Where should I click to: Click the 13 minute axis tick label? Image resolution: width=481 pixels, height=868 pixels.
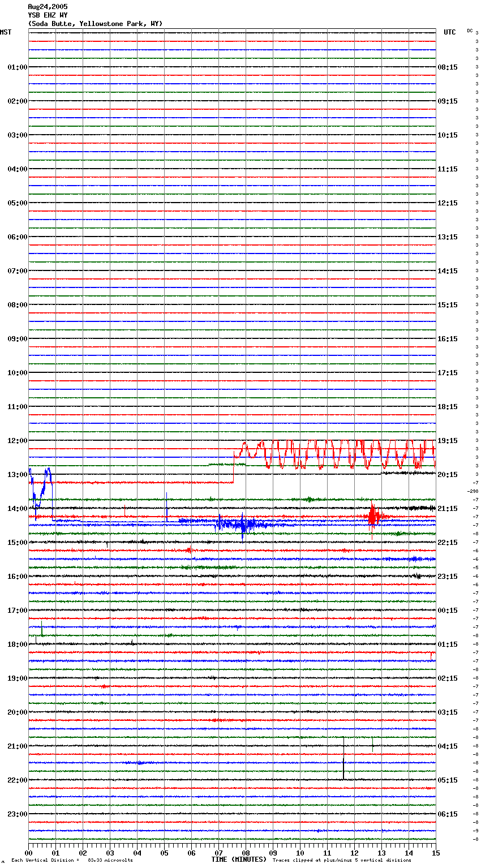coord(381,853)
